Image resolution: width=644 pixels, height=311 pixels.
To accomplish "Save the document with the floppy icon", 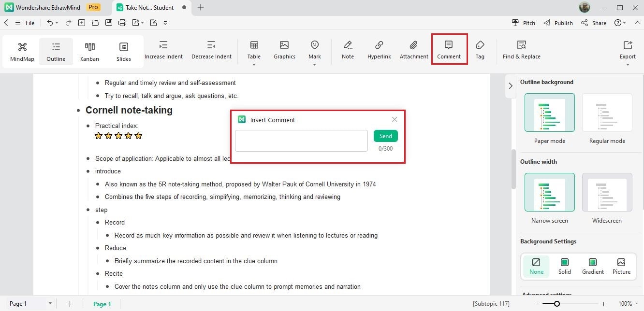I will point(109,23).
